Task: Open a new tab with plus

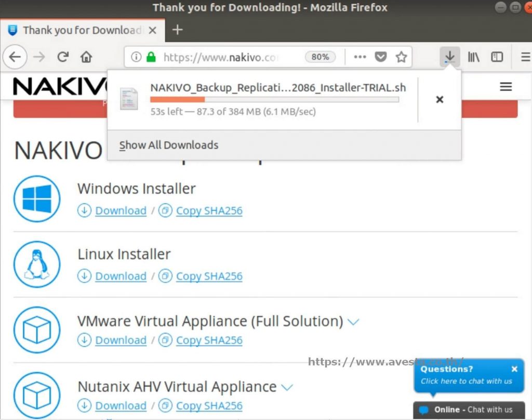Action: [x=178, y=30]
